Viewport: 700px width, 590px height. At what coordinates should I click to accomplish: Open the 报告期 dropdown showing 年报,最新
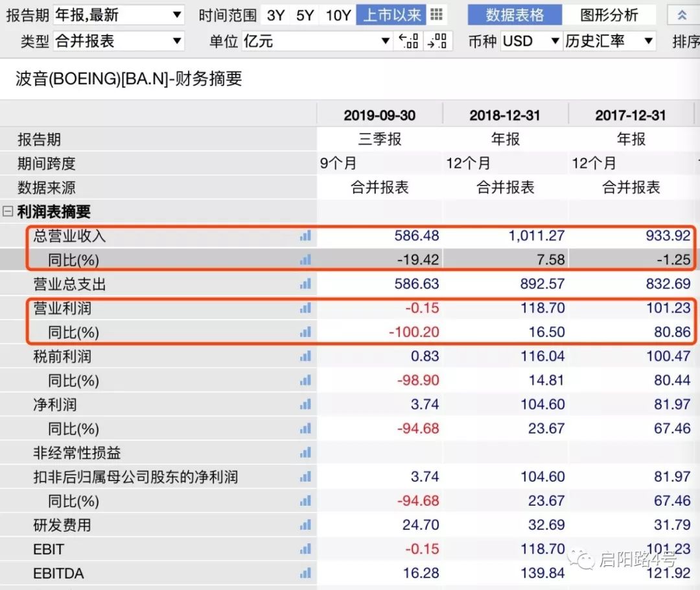tap(119, 15)
